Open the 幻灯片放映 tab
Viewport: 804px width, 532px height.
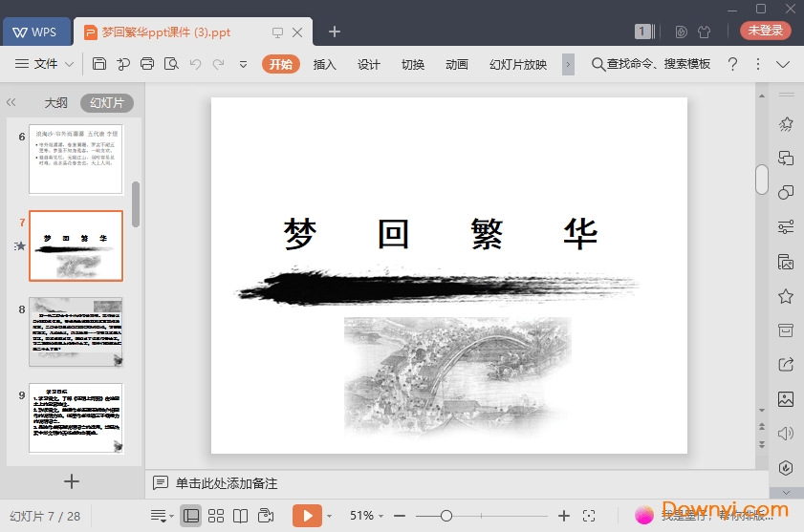click(518, 64)
